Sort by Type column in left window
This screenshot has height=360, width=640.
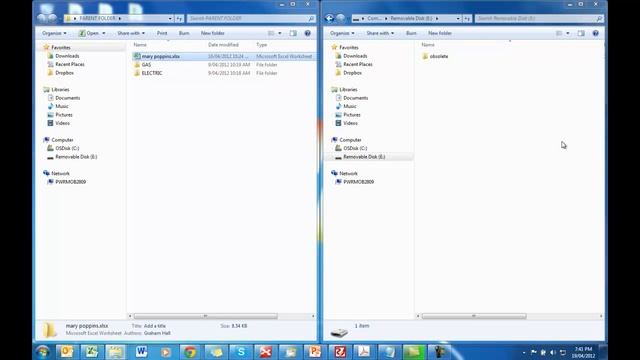pos(262,45)
